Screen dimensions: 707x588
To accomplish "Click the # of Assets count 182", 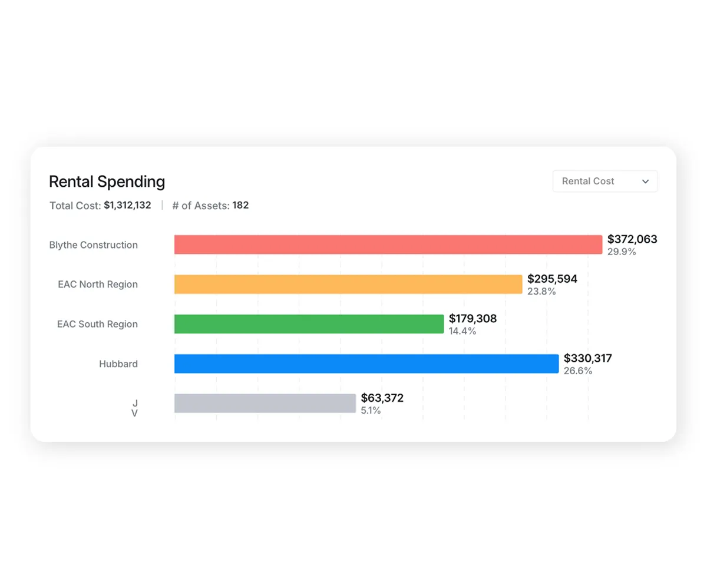I will coord(241,205).
